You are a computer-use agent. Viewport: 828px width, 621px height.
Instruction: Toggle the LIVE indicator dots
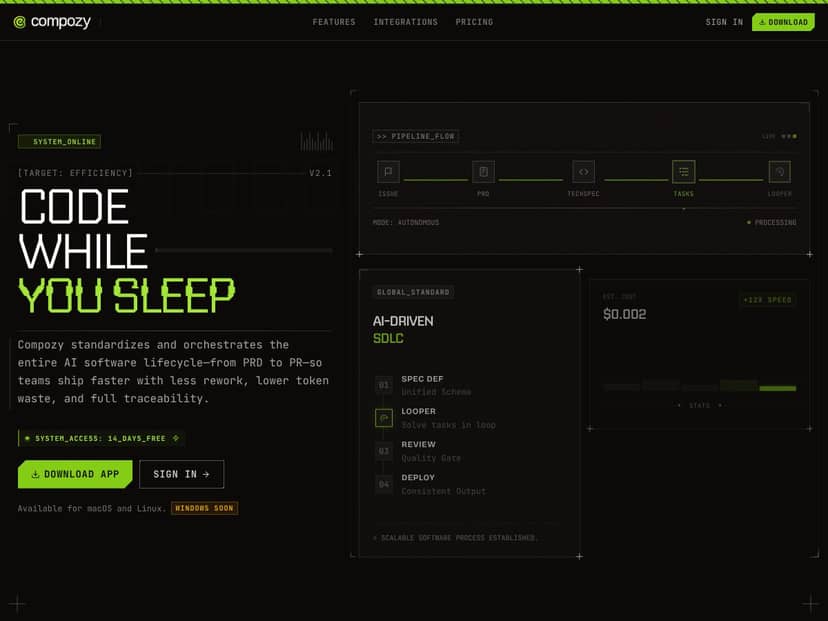[789, 136]
